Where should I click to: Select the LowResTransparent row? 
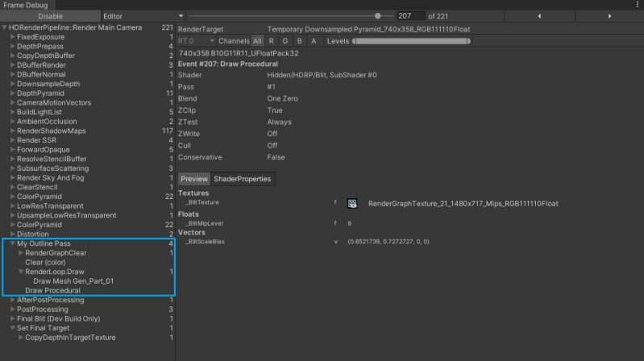tap(88, 206)
